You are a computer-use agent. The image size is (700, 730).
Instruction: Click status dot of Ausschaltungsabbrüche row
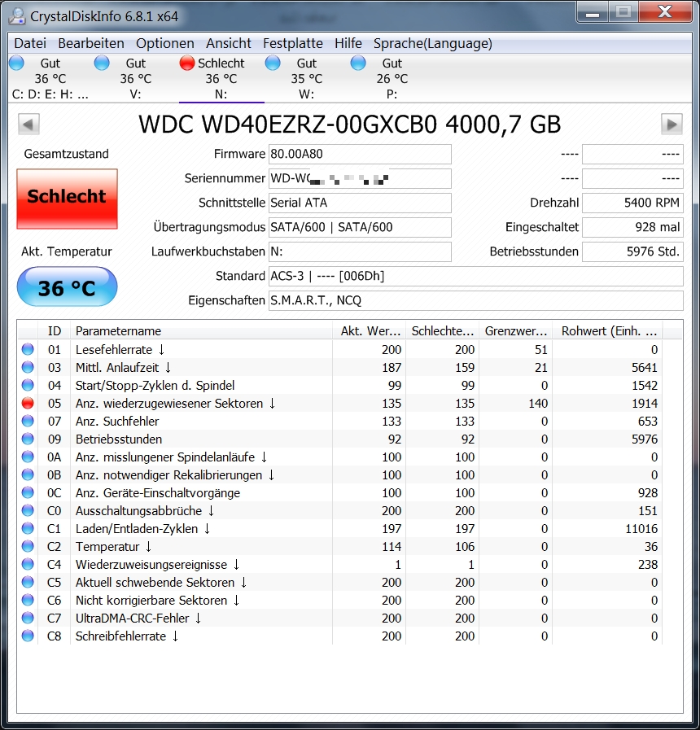28,511
